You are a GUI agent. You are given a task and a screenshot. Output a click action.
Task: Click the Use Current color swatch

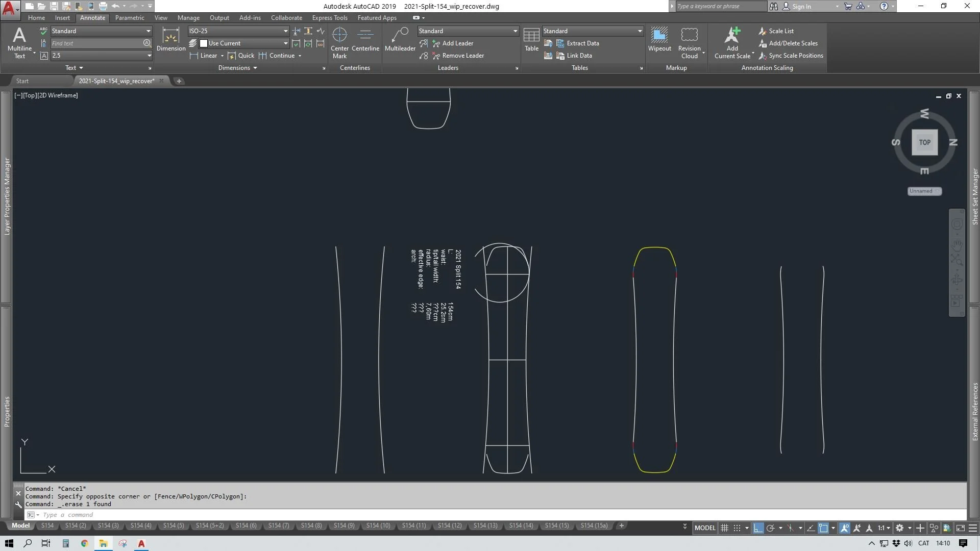(204, 43)
